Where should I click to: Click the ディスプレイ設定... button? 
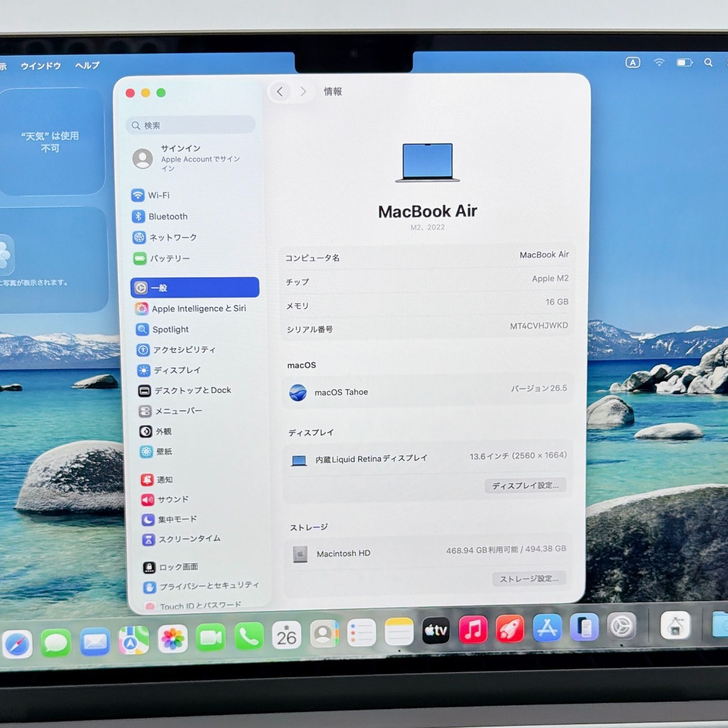coord(525,485)
